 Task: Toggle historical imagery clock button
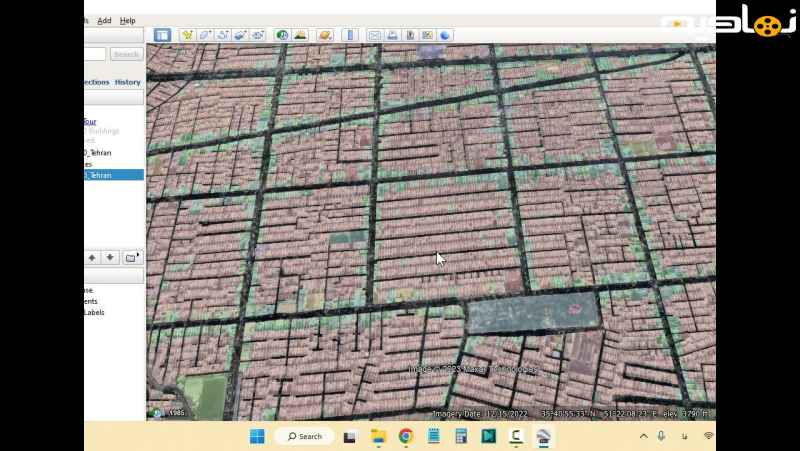(x=282, y=35)
